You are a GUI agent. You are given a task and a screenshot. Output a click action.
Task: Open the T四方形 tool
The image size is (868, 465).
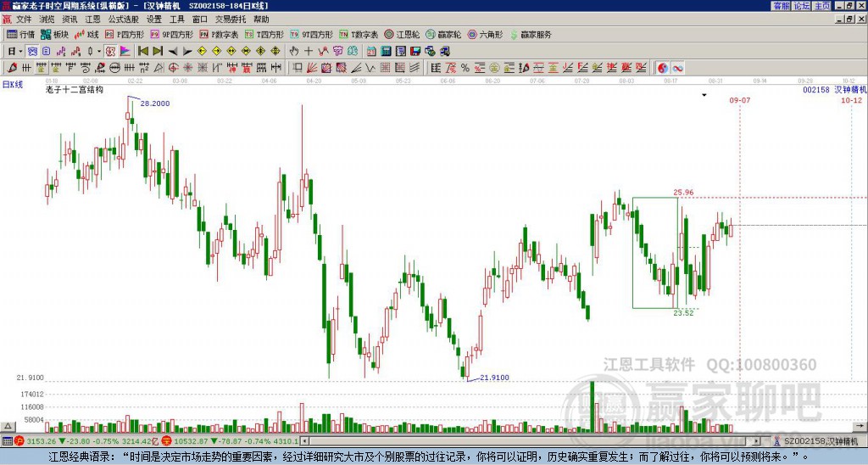click(x=264, y=34)
